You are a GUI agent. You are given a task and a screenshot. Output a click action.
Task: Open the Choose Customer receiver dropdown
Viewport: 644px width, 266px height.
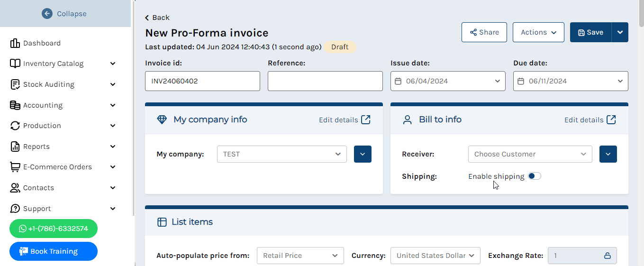click(x=530, y=154)
